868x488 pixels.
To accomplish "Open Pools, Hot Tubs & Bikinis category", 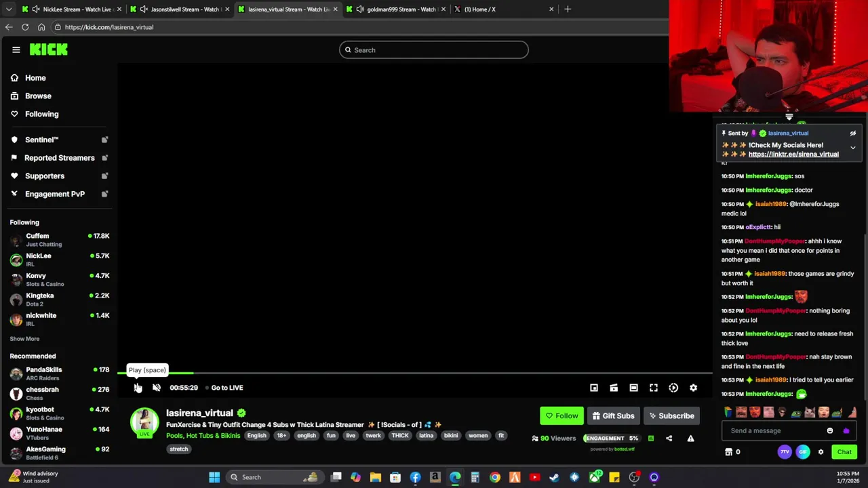I will pyautogui.click(x=203, y=436).
